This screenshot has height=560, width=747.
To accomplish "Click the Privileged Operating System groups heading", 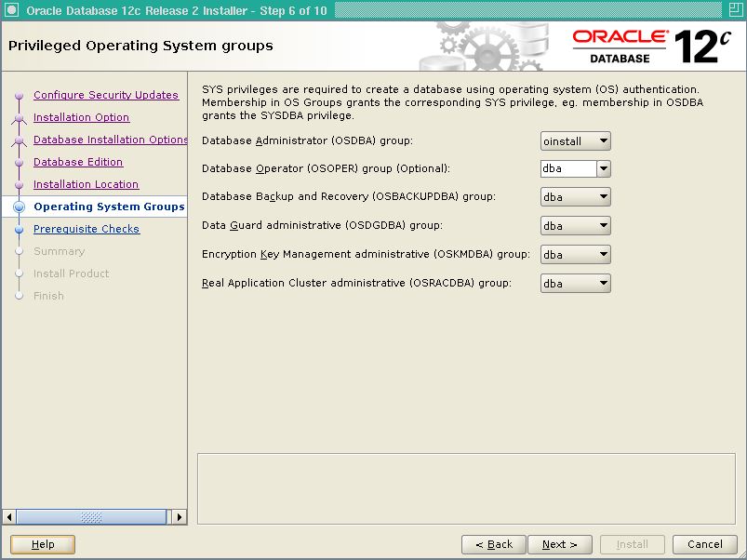I will click(x=140, y=46).
